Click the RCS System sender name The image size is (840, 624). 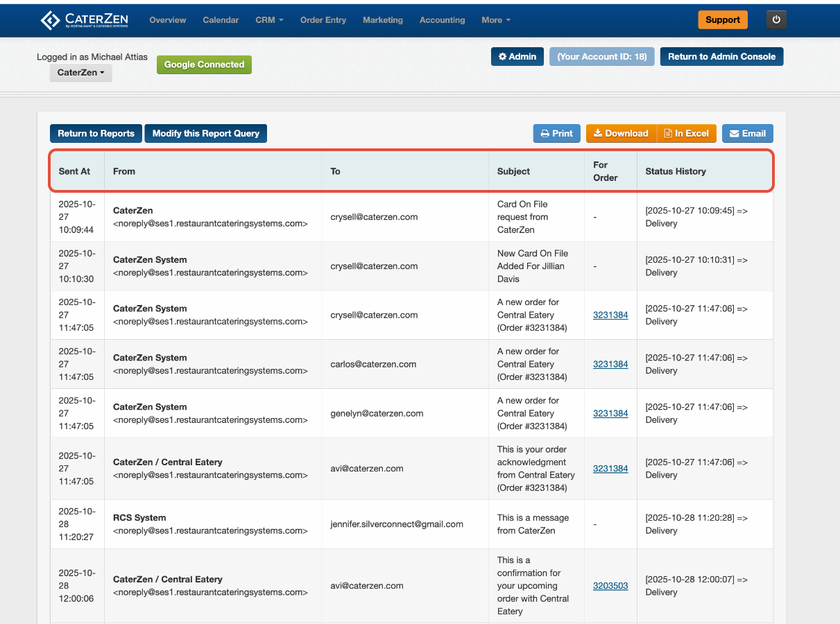(x=139, y=518)
